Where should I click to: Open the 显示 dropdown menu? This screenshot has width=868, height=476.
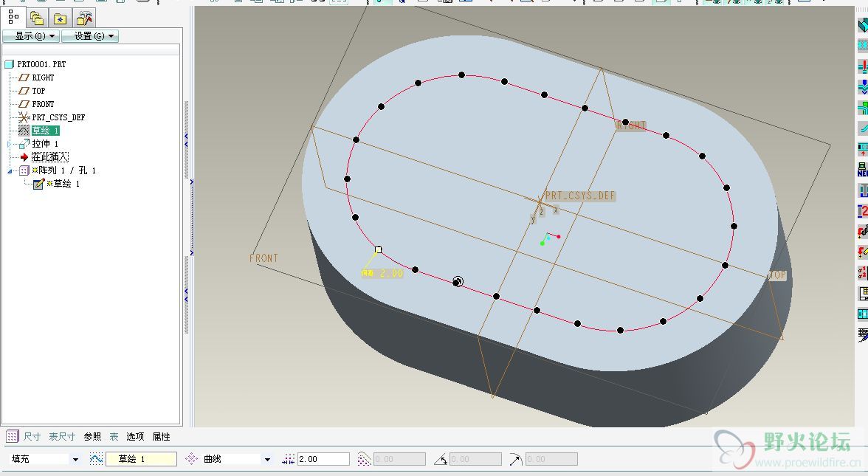pos(31,37)
